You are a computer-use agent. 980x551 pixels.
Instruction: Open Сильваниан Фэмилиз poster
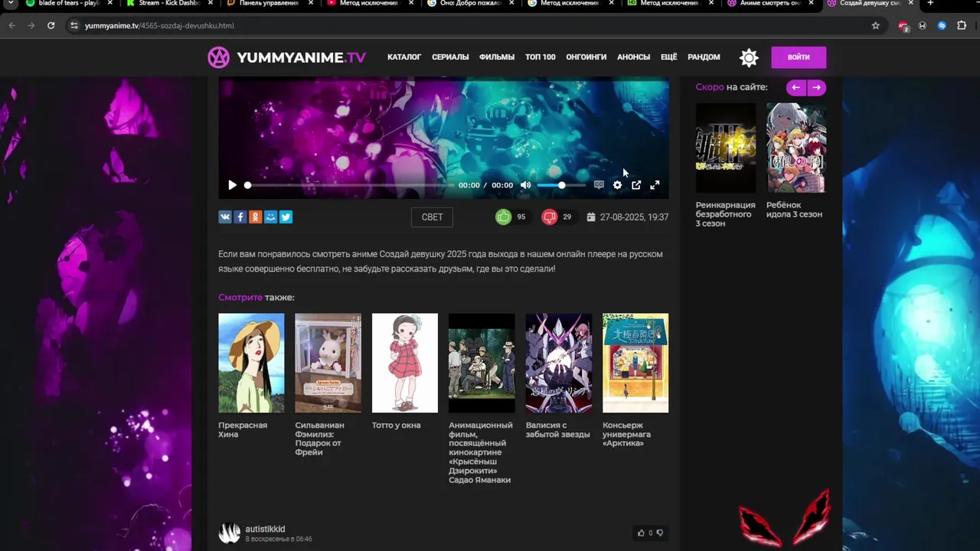point(328,363)
